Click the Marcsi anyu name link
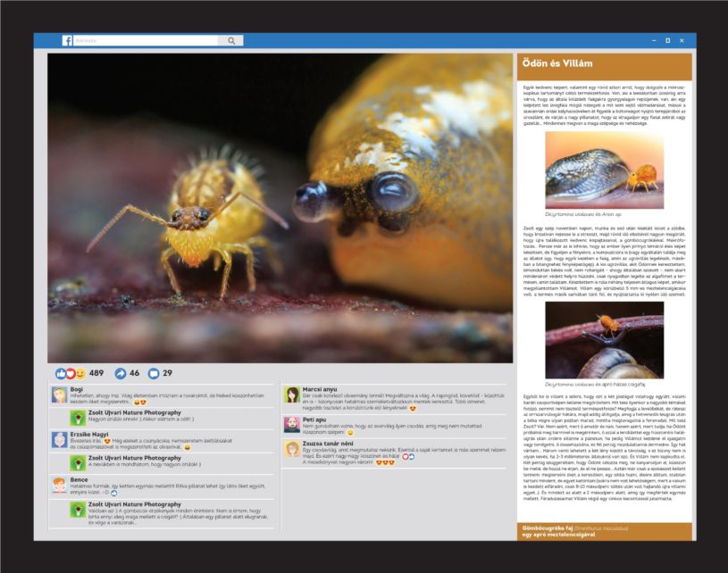 click(x=320, y=389)
